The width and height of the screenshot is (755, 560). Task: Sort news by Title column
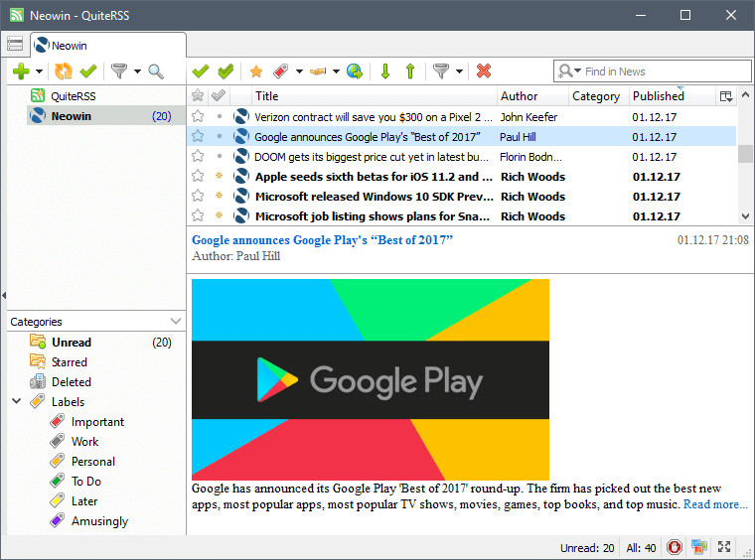[375, 95]
